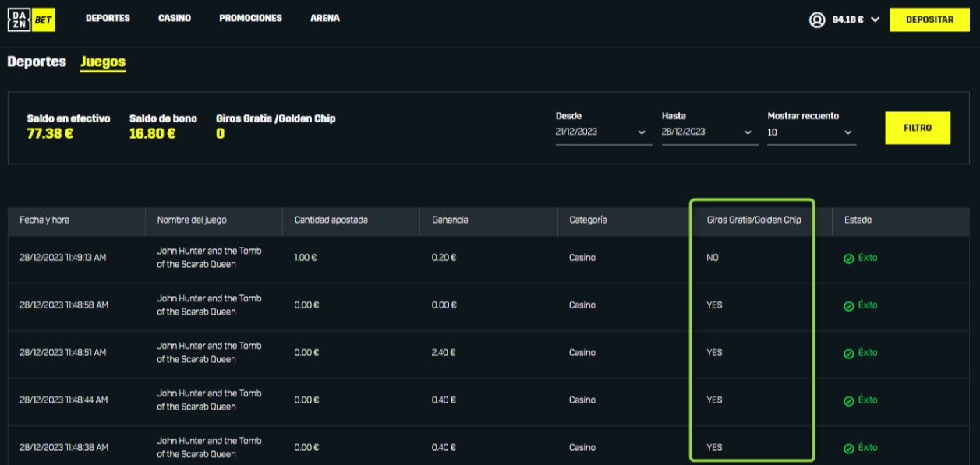Open the user account profile icon
The width and height of the screenshot is (980, 465).
817,20
